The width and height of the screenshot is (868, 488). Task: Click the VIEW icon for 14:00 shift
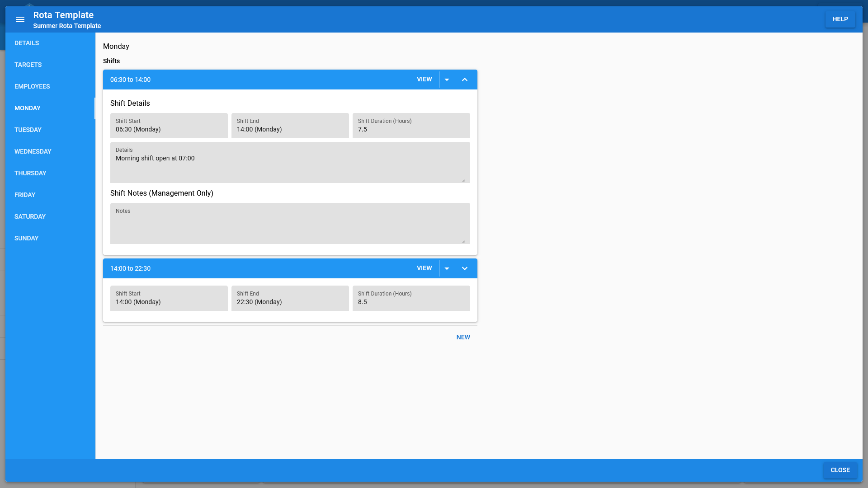425,268
